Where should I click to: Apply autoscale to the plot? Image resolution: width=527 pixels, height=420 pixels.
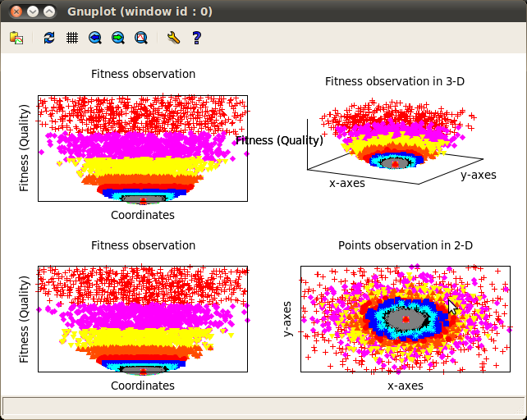click(141, 38)
